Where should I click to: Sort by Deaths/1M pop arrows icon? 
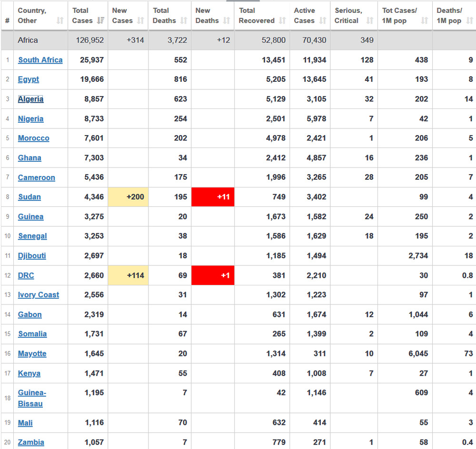[x=469, y=20]
